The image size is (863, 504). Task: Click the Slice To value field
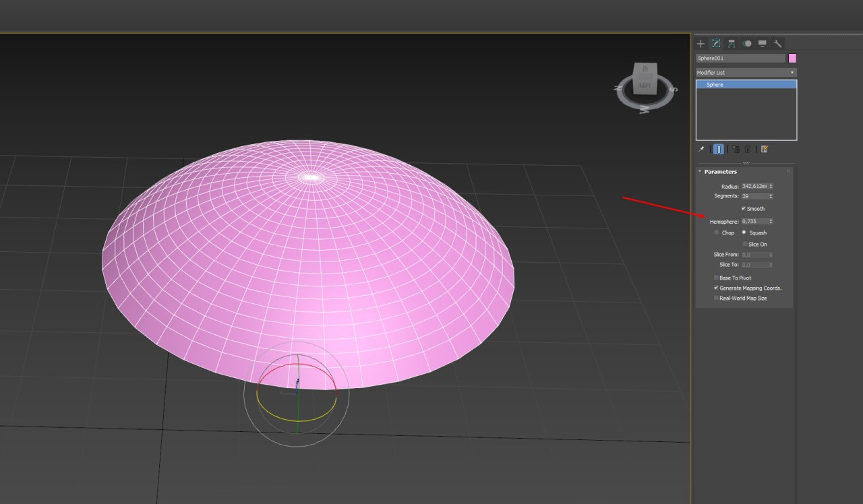pyautogui.click(x=754, y=265)
